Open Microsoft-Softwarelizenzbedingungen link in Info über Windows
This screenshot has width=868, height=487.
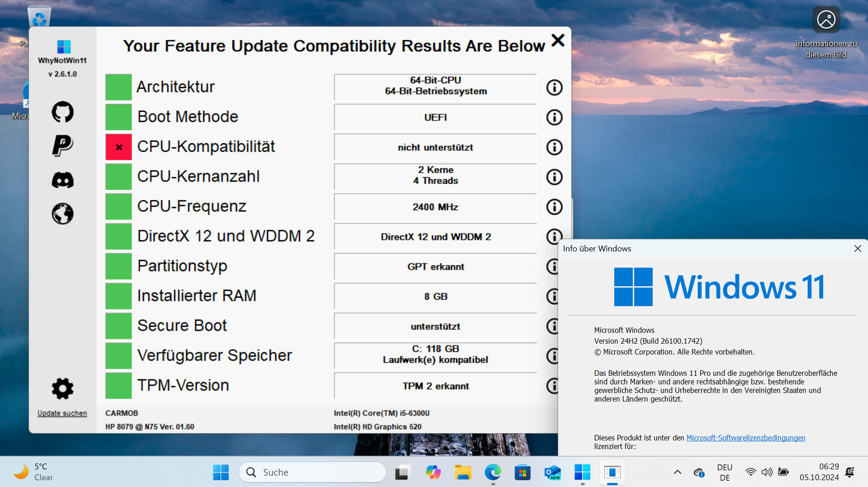[x=746, y=438]
